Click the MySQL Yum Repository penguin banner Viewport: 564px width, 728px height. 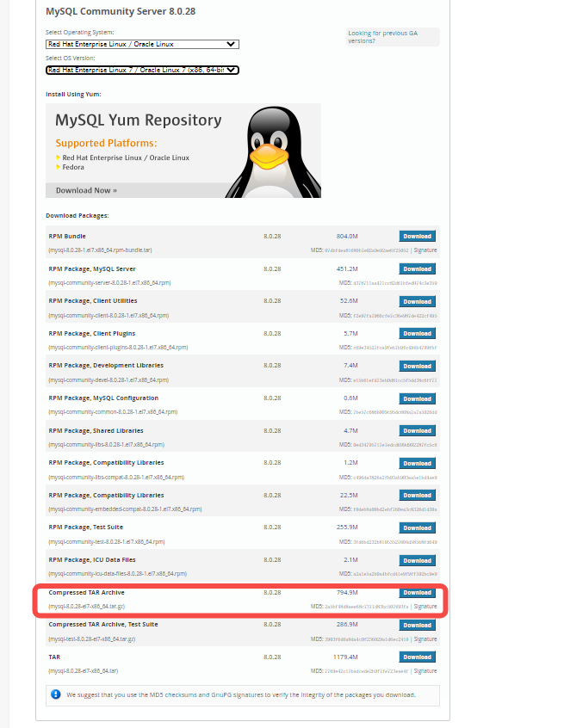pyautogui.click(x=183, y=151)
